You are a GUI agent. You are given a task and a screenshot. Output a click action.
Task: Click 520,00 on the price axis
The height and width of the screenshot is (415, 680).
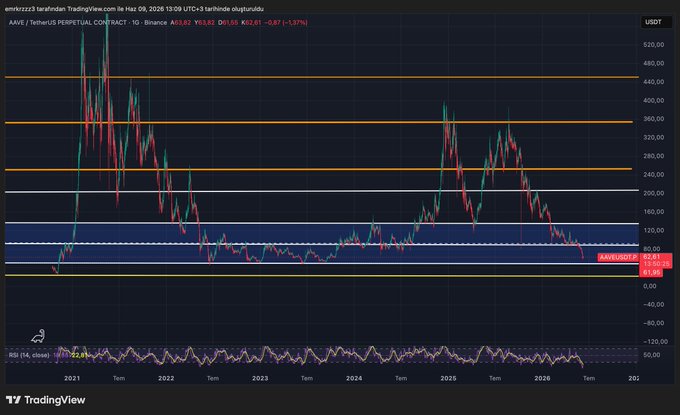point(654,45)
